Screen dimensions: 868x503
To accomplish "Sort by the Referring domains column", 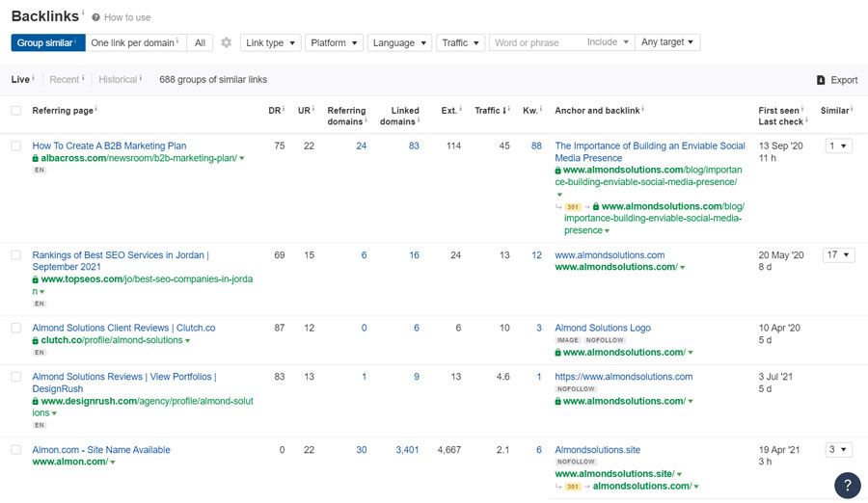I will coord(346,117).
